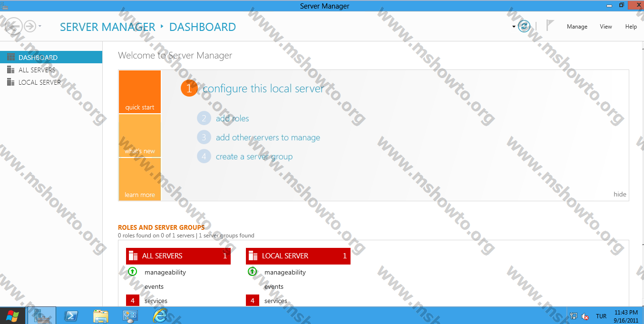The height and width of the screenshot is (324, 644).
Task: Click All Servers green manageability status icon
Action: (133, 272)
